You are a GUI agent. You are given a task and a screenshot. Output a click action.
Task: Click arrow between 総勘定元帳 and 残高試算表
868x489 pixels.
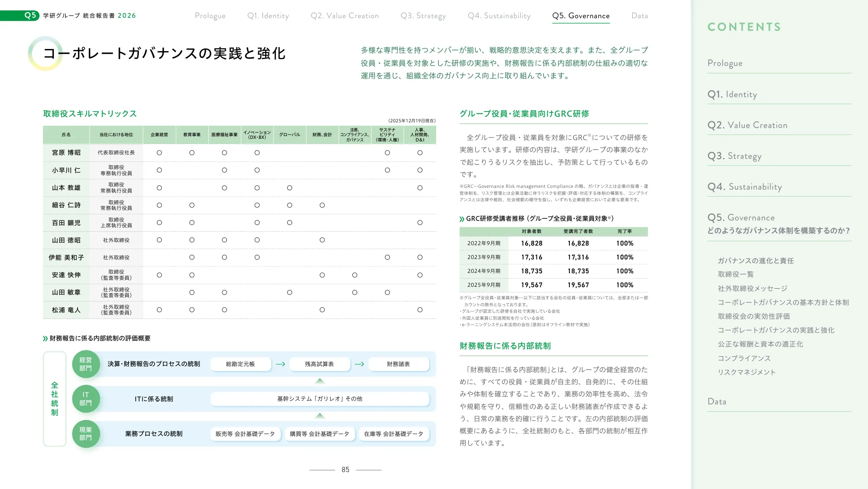pyautogui.click(x=280, y=364)
